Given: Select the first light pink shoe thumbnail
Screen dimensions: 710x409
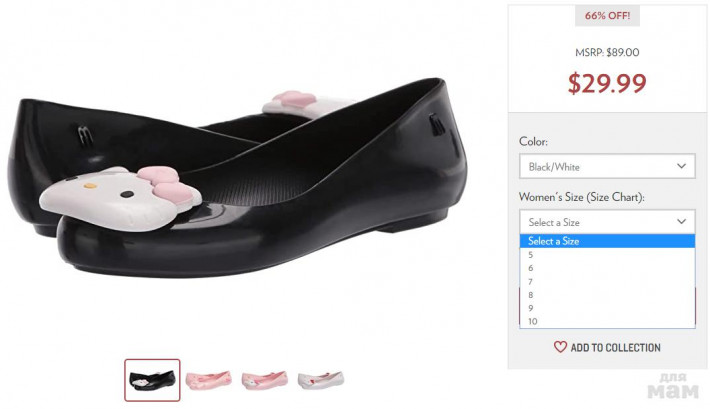Looking at the screenshot, I should point(209,380).
